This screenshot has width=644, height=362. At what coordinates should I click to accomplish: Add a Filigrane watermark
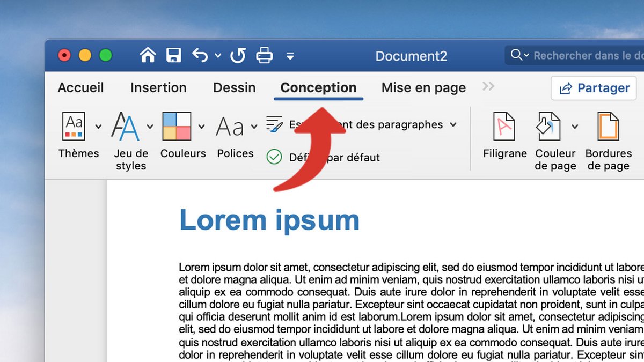click(504, 136)
